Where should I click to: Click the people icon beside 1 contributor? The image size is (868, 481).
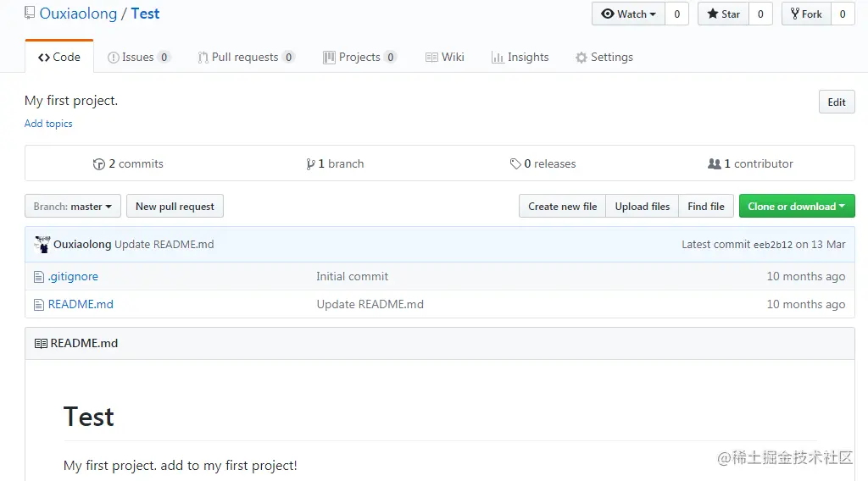pos(715,163)
